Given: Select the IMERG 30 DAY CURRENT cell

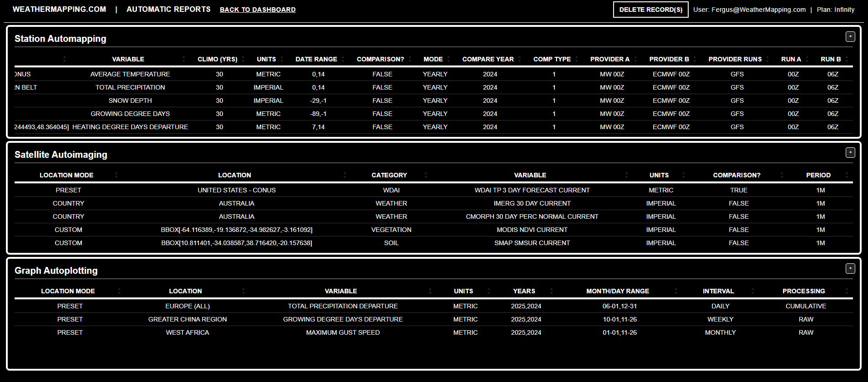Looking at the screenshot, I should (532, 203).
